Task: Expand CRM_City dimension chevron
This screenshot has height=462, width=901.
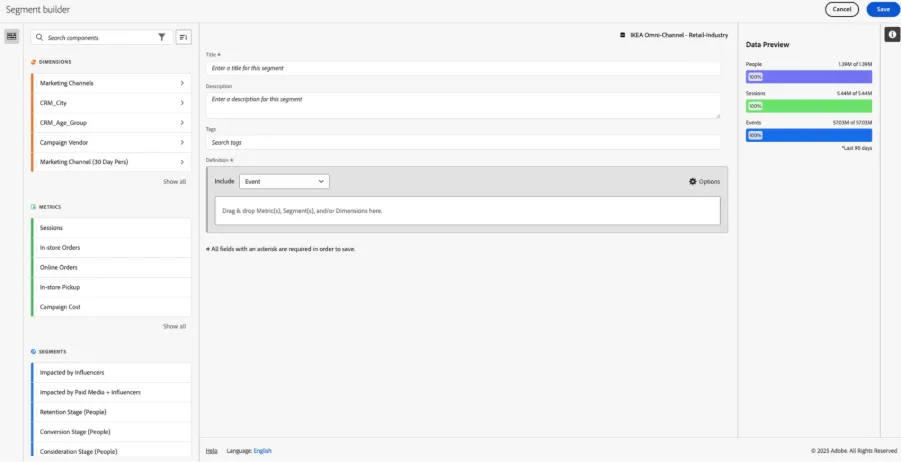Action: pos(182,103)
